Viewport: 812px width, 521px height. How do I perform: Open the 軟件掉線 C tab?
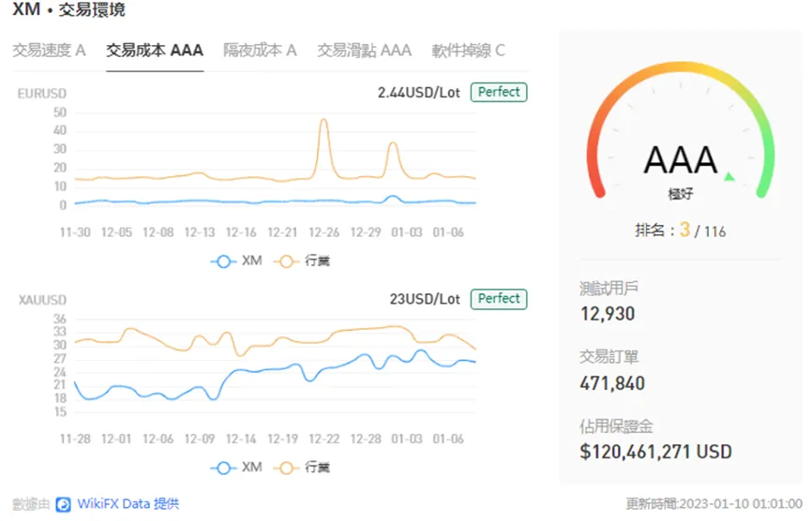pos(468,51)
